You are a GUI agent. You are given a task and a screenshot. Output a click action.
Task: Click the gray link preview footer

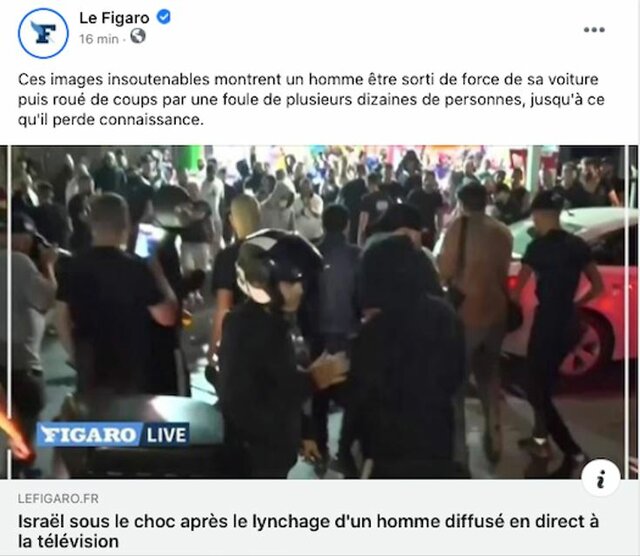click(320, 518)
